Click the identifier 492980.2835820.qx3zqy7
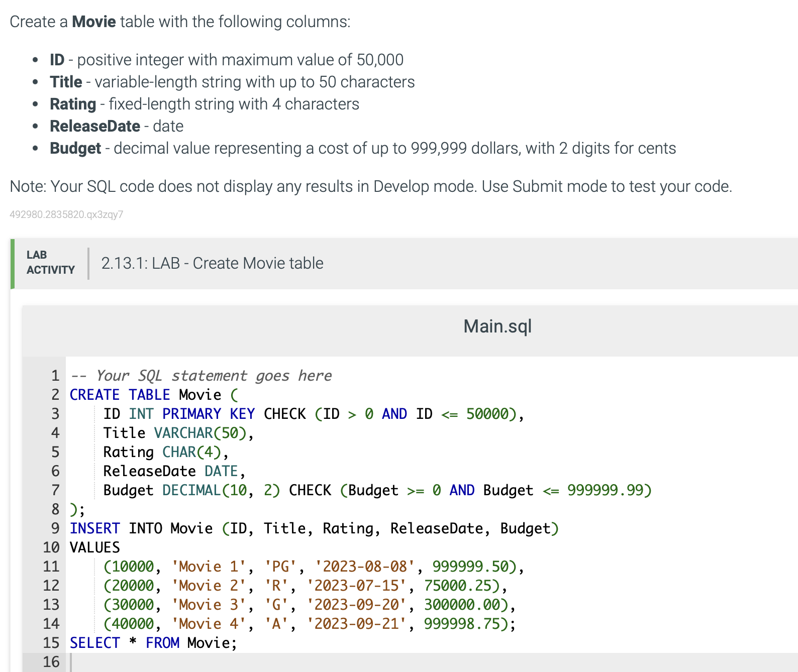This screenshot has height=672, width=798. point(66,214)
